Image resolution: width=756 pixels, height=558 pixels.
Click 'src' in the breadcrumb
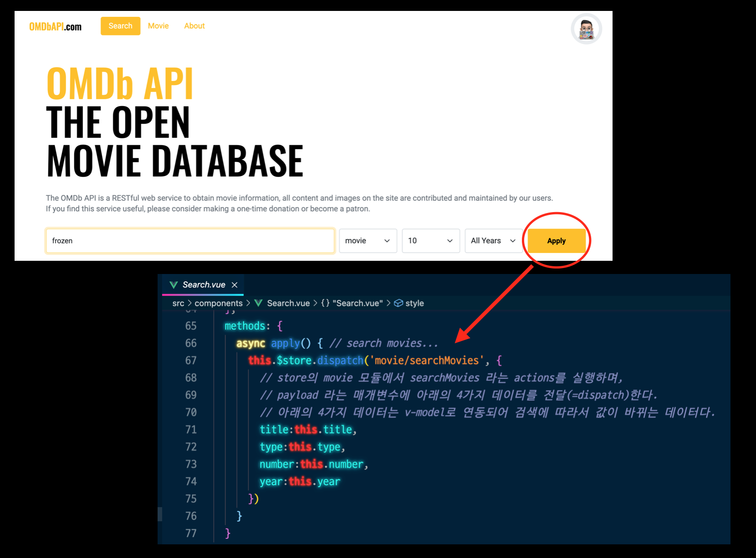click(178, 303)
